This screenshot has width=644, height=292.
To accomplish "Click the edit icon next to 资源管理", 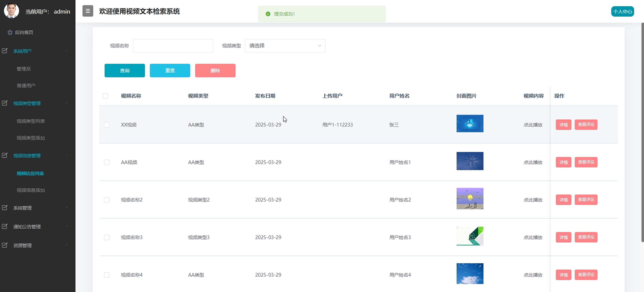I will pyautogui.click(x=5, y=245).
